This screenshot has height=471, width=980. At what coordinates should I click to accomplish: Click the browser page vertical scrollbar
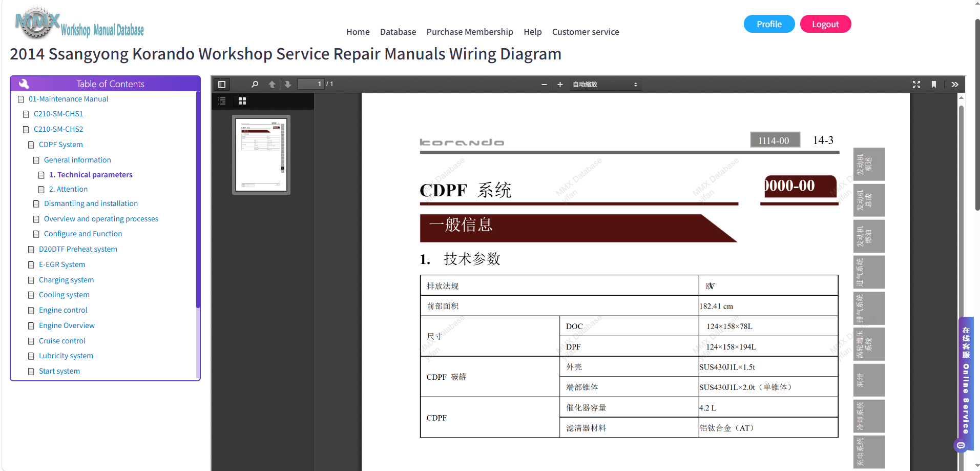click(977, 115)
